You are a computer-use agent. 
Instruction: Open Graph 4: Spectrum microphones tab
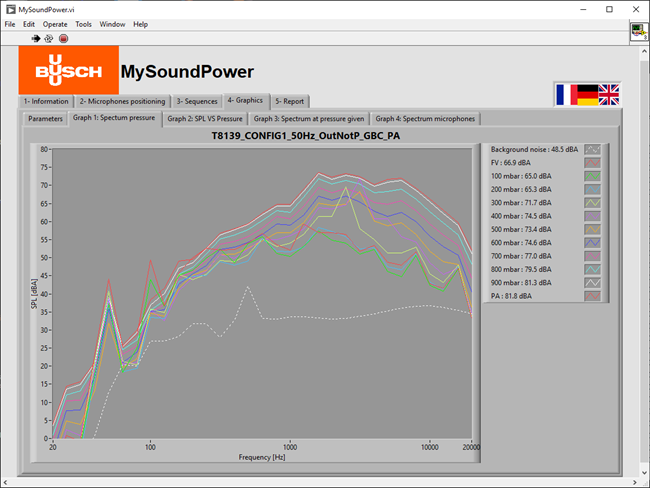pyautogui.click(x=425, y=118)
